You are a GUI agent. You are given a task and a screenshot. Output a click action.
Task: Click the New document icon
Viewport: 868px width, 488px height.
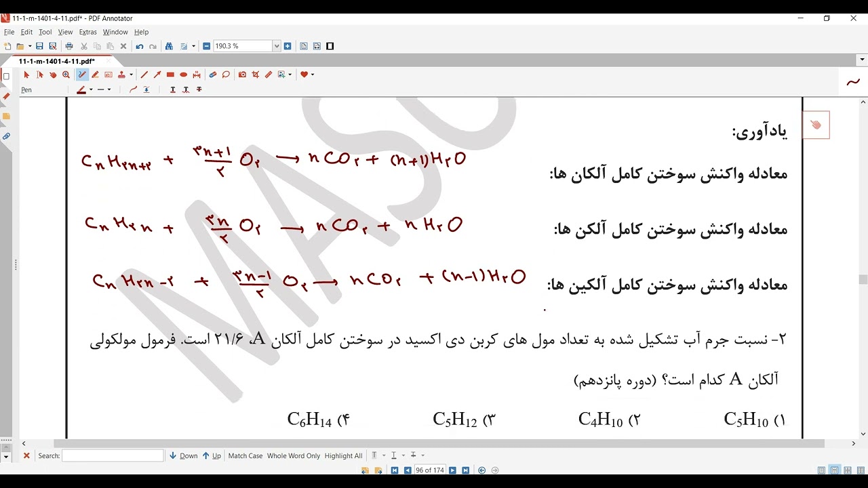[x=7, y=46]
